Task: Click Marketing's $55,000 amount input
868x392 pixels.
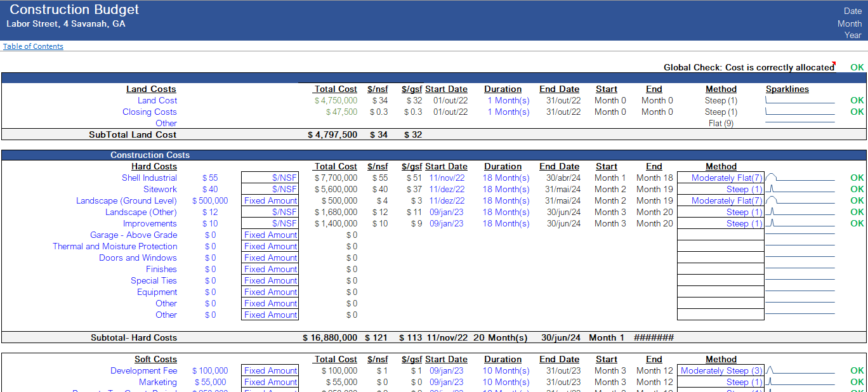Action: pos(210,382)
